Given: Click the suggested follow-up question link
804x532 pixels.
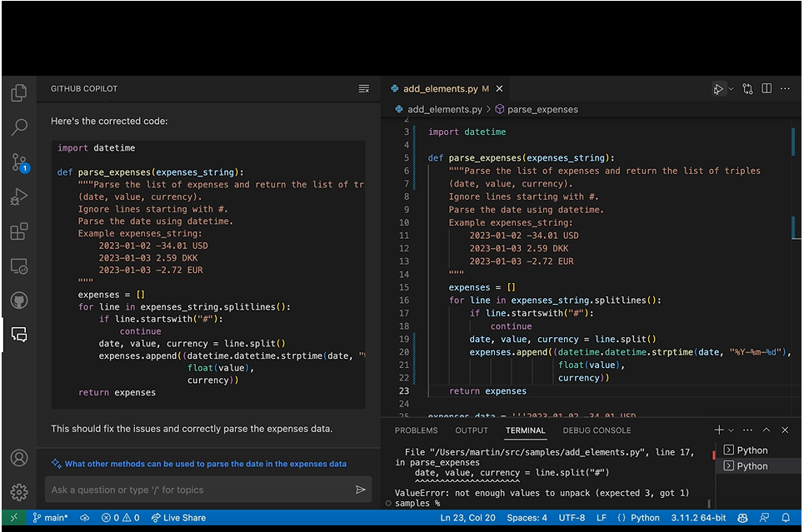Looking at the screenshot, I should [205, 464].
